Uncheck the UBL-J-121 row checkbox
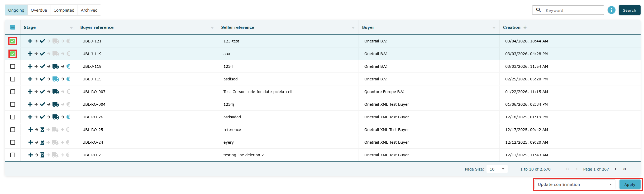This screenshot has width=644, height=194. point(13,41)
